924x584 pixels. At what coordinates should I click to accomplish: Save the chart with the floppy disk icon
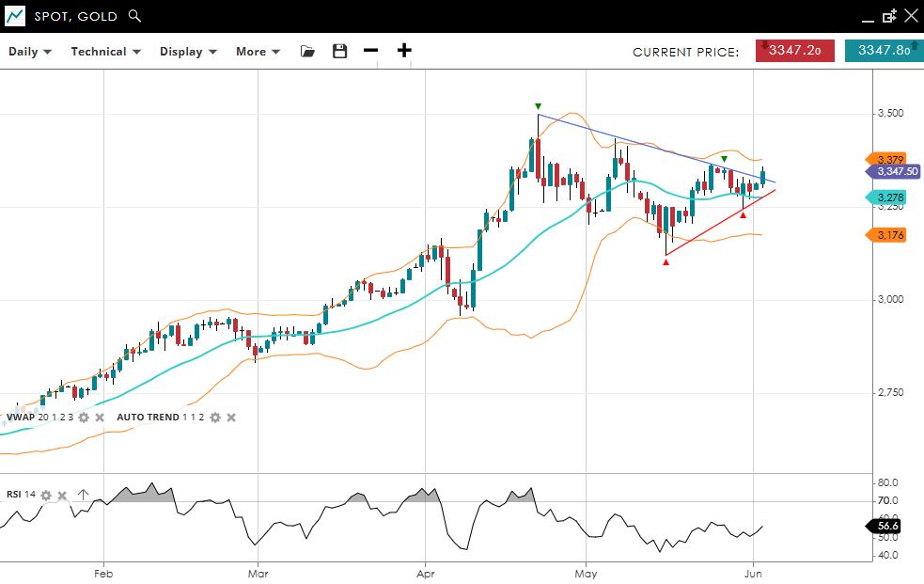[340, 52]
